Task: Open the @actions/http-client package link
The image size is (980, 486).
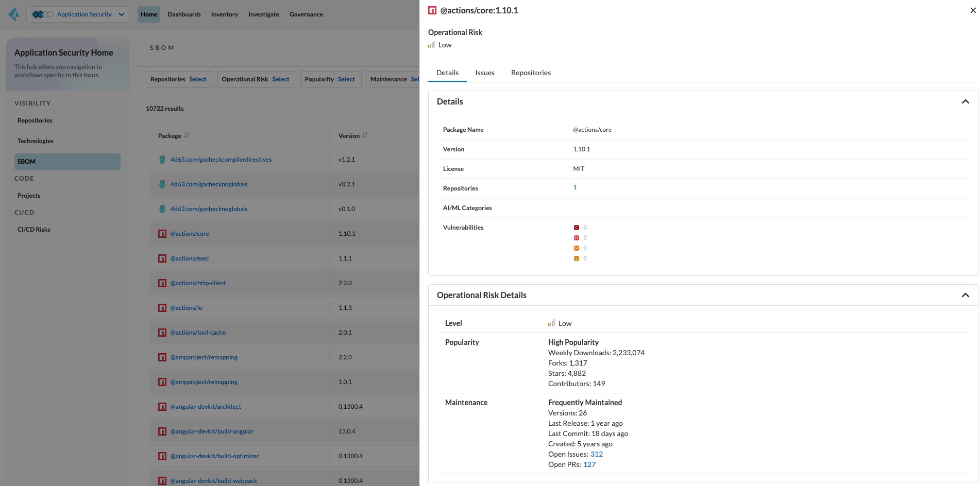Action: [198, 283]
